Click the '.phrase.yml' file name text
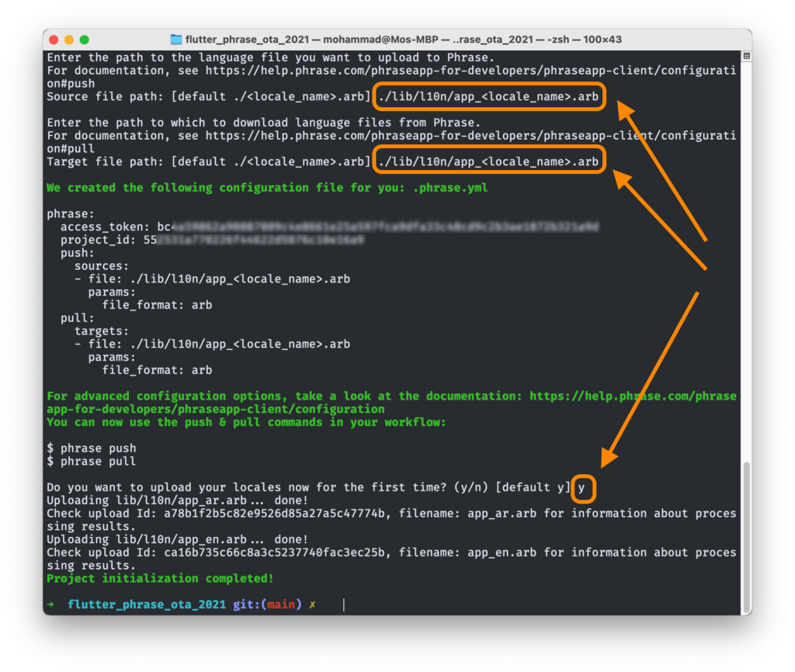The height and width of the screenshot is (672, 795). pos(450,188)
